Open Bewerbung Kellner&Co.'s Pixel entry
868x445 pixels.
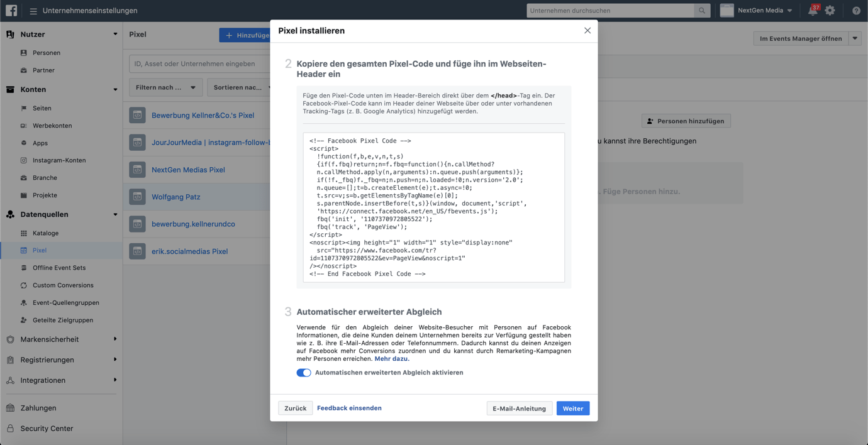pos(203,116)
